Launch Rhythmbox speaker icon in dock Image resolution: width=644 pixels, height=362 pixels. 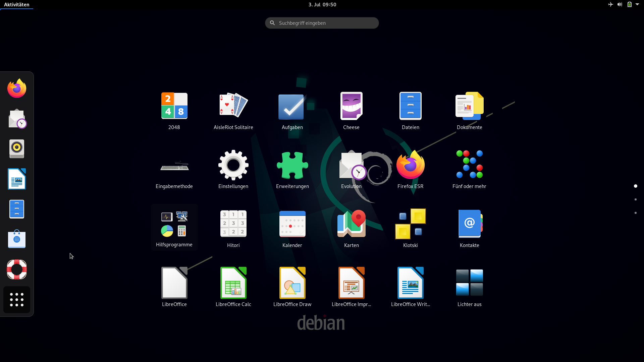pyautogui.click(x=17, y=149)
